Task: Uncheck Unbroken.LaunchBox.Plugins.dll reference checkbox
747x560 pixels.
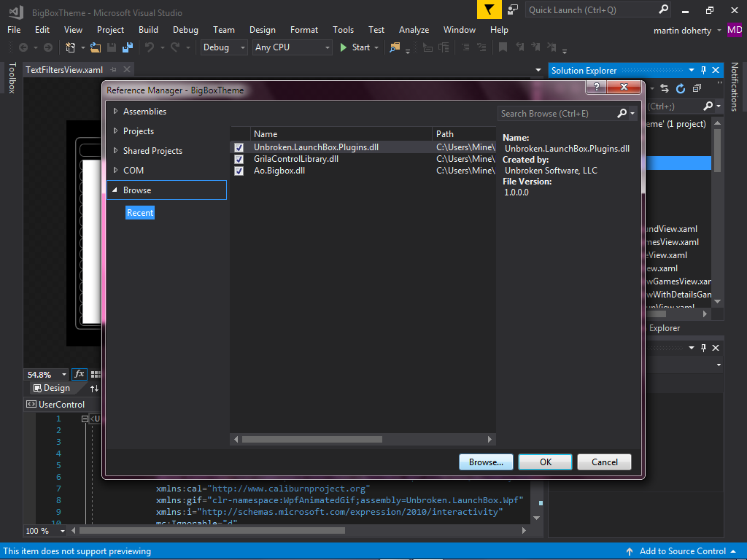Action: 239,147
